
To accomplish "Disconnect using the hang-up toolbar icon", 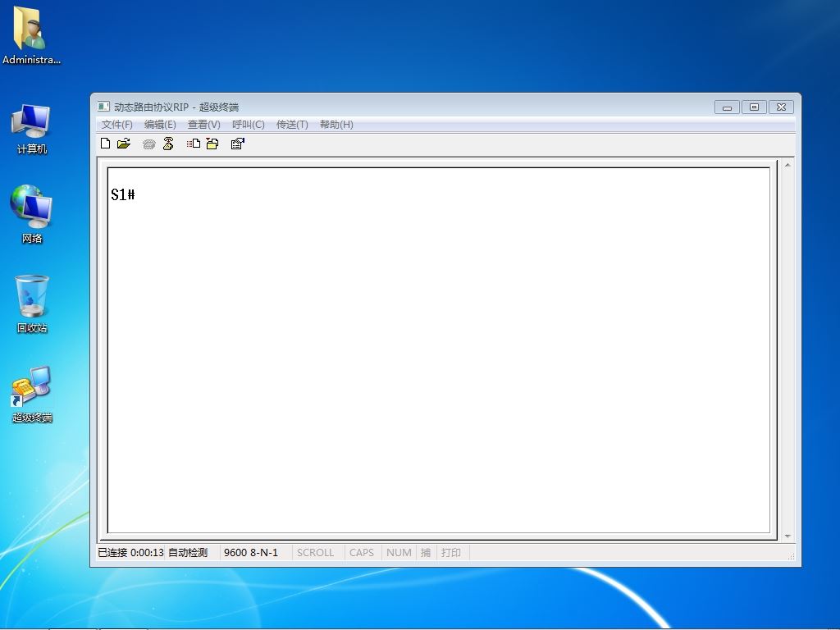I will [x=168, y=144].
